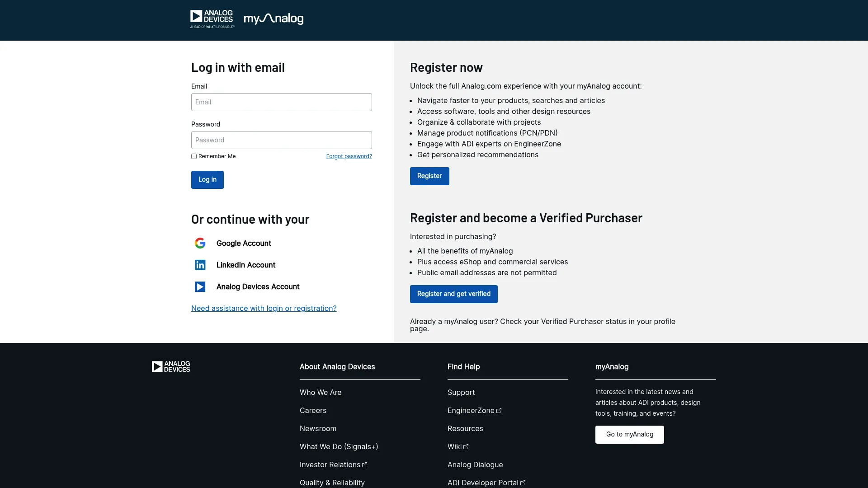868x488 pixels.
Task: Click external link icon beside Investor Relations
Action: pyautogui.click(x=365, y=465)
